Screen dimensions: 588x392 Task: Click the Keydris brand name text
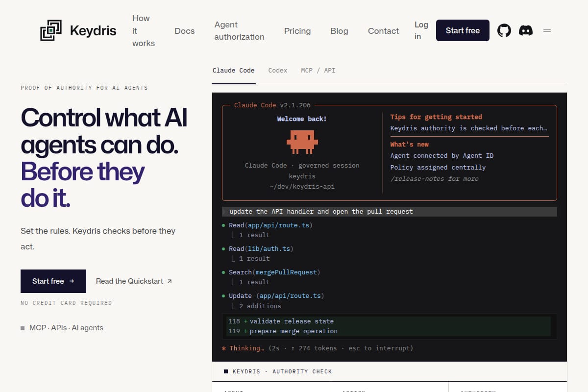point(93,30)
